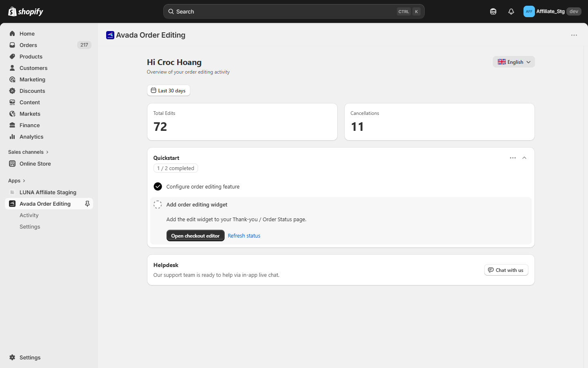Click the AFF store avatar
This screenshot has width=588, height=368.
529,11
